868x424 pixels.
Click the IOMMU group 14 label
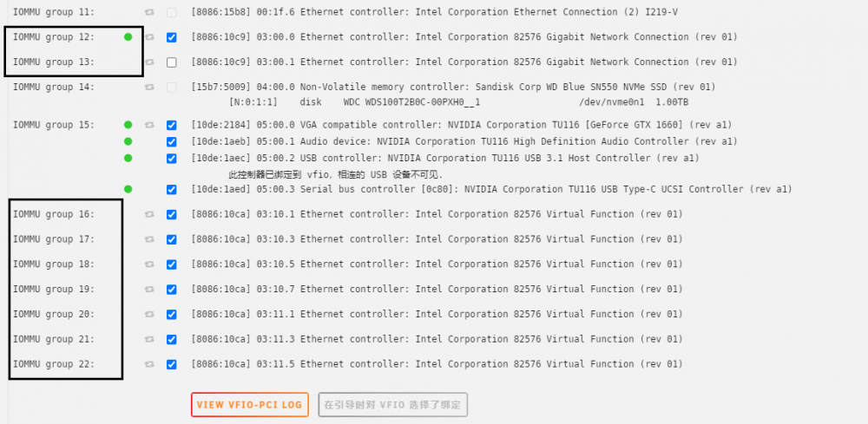pyautogui.click(x=54, y=87)
